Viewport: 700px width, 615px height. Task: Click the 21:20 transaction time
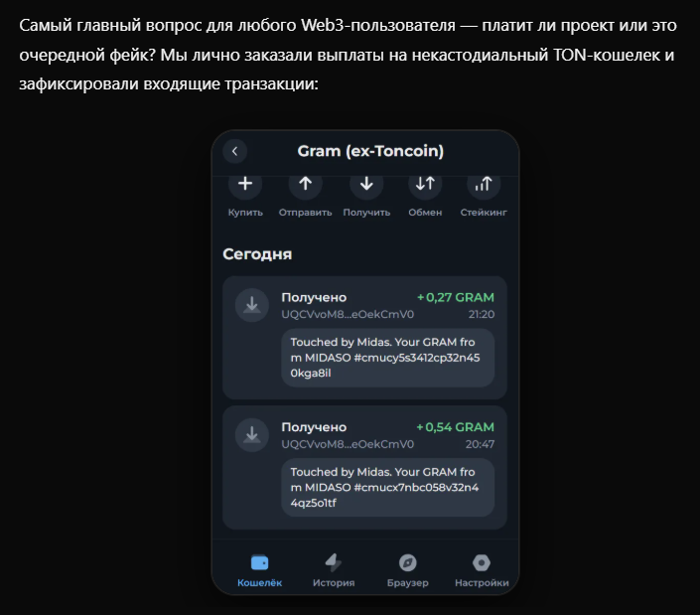[482, 314]
